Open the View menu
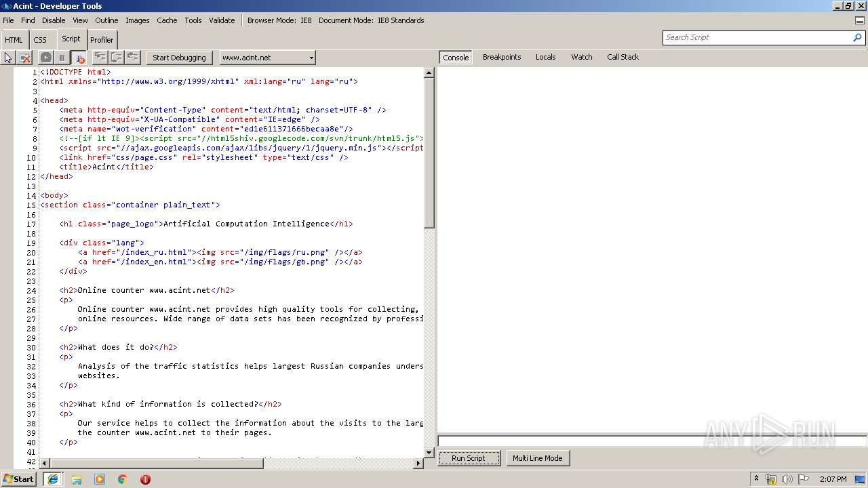Screen dimensions: 868x488 point(80,20)
